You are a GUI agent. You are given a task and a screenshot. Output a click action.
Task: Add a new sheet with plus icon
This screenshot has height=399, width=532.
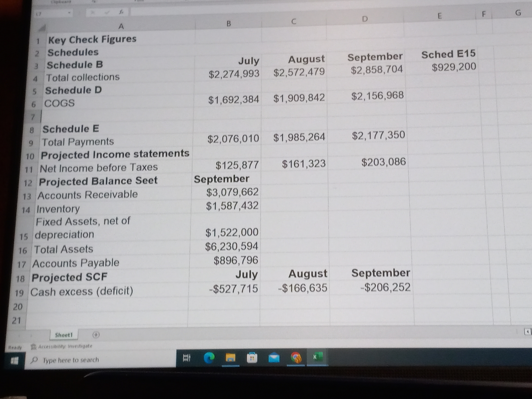pos(96,334)
